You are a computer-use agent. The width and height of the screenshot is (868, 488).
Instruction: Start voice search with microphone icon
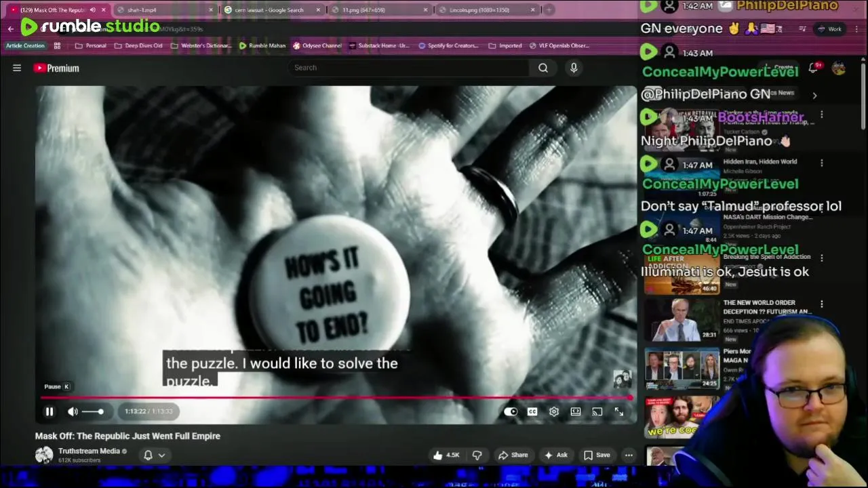click(574, 68)
